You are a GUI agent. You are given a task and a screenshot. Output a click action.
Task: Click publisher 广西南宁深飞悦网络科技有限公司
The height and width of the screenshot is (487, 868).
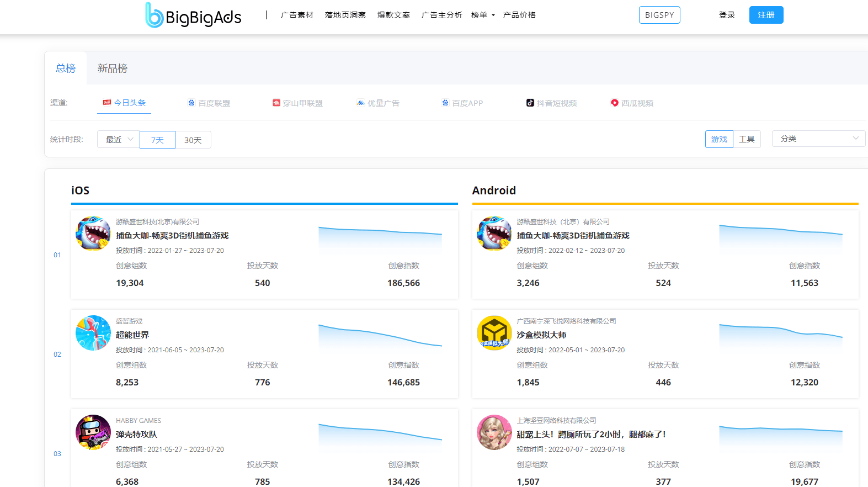click(566, 321)
